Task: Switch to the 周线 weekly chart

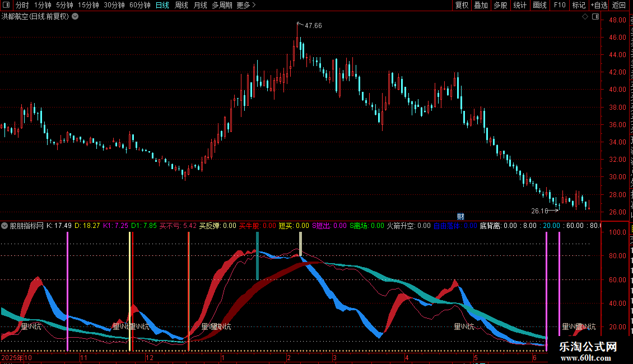Action: click(x=181, y=5)
